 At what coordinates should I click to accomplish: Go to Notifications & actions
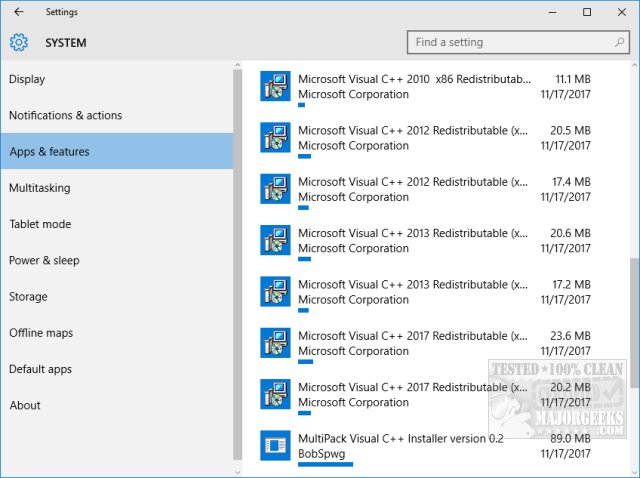pyautogui.click(x=65, y=115)
